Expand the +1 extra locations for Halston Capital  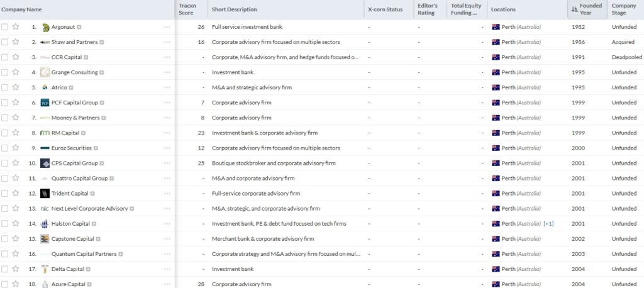[x=548, y=224]
